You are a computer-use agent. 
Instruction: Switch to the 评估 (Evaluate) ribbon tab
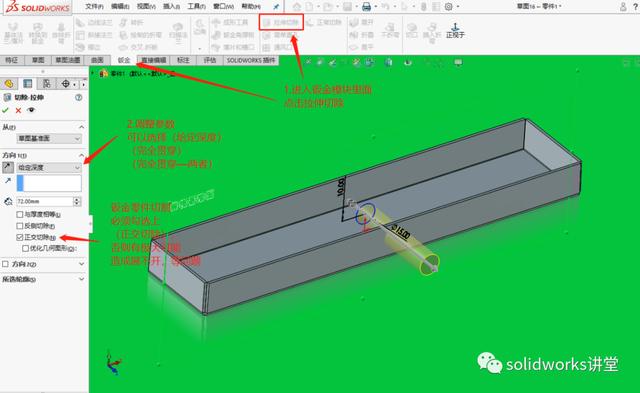click(209, 60)
